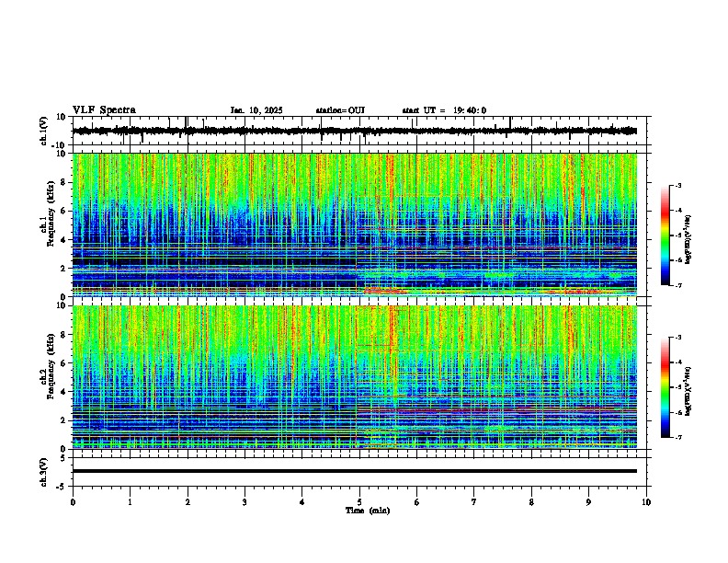
Task: Click the "Time (min)" axis title
Action: pos(368,511)
